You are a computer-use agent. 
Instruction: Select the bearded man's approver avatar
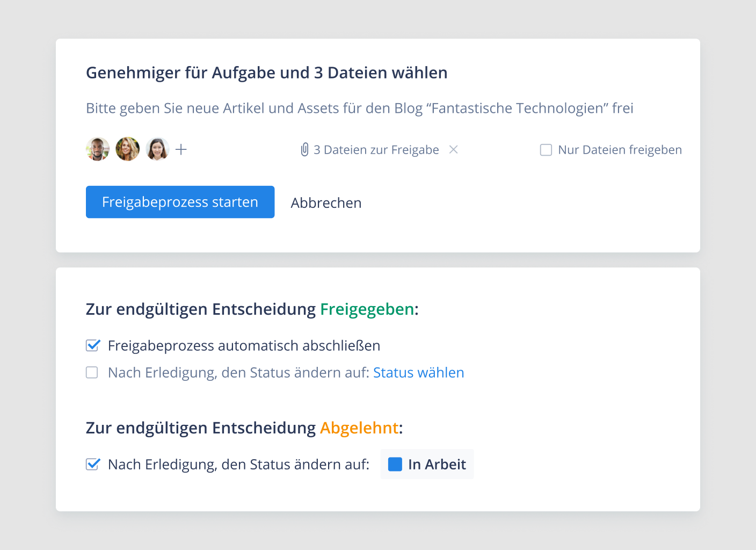98,149
